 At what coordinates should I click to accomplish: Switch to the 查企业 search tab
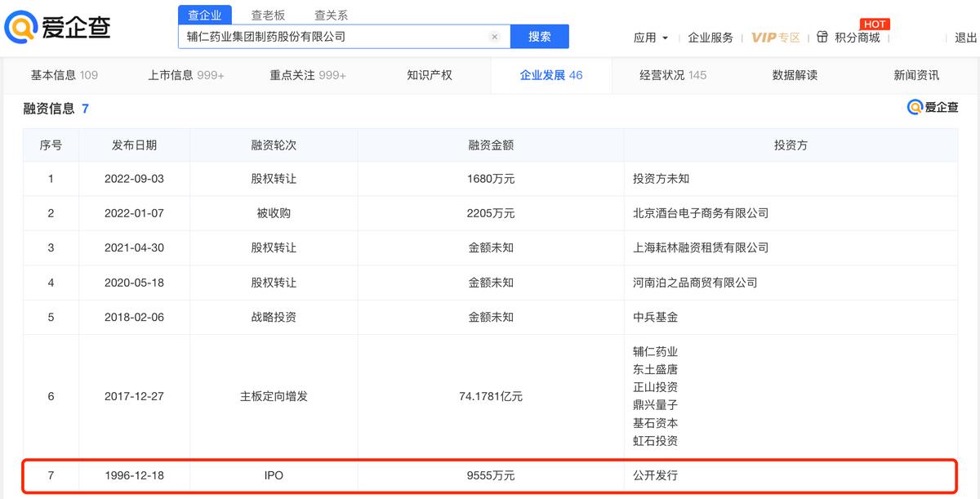pyautogui.click(x=204, y=15)
